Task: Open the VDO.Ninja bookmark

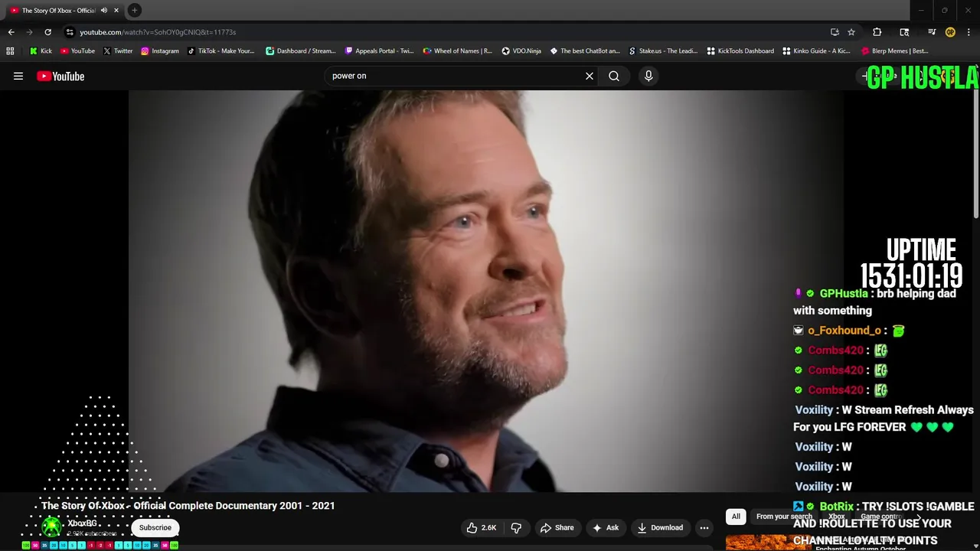Action: point(521,51)
